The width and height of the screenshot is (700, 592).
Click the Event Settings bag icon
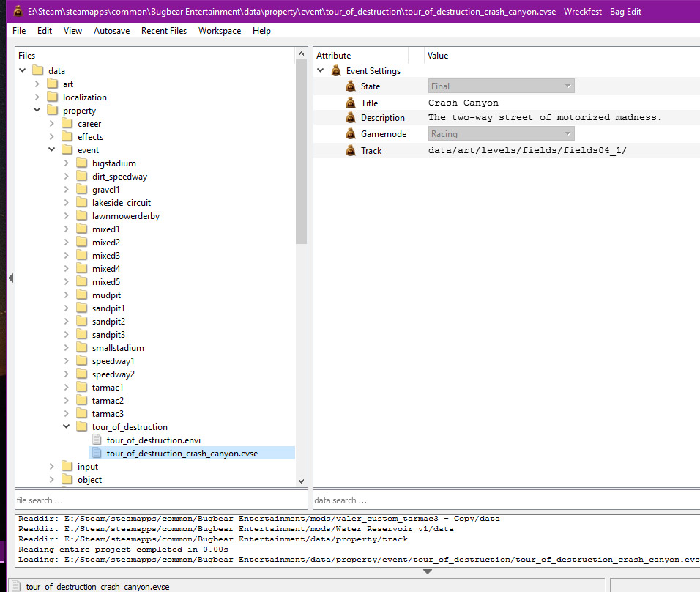[335, 70]
